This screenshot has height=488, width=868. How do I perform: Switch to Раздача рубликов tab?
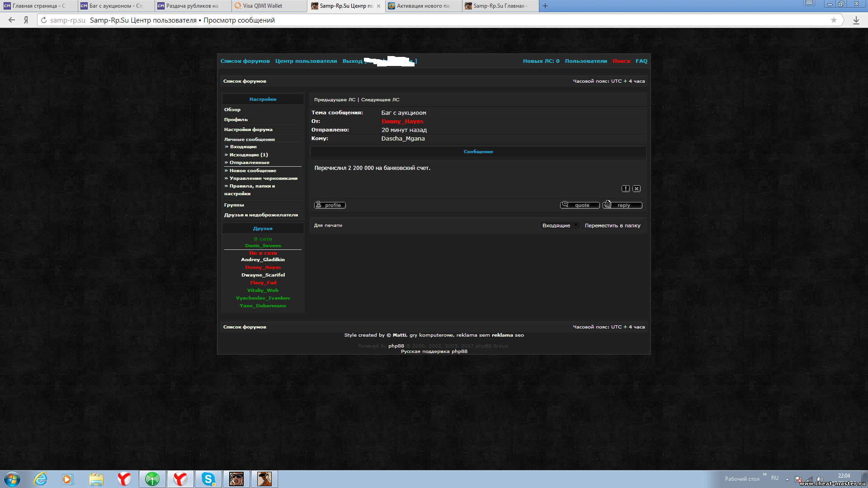click(192, 6)
